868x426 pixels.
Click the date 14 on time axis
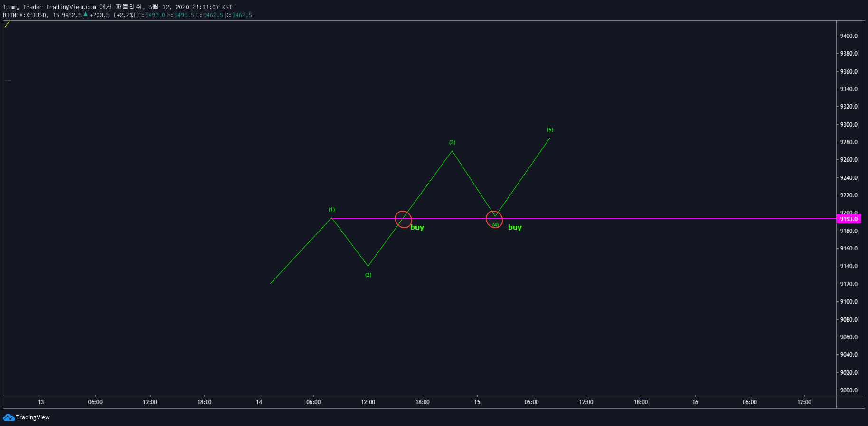[x=259, y=402]
